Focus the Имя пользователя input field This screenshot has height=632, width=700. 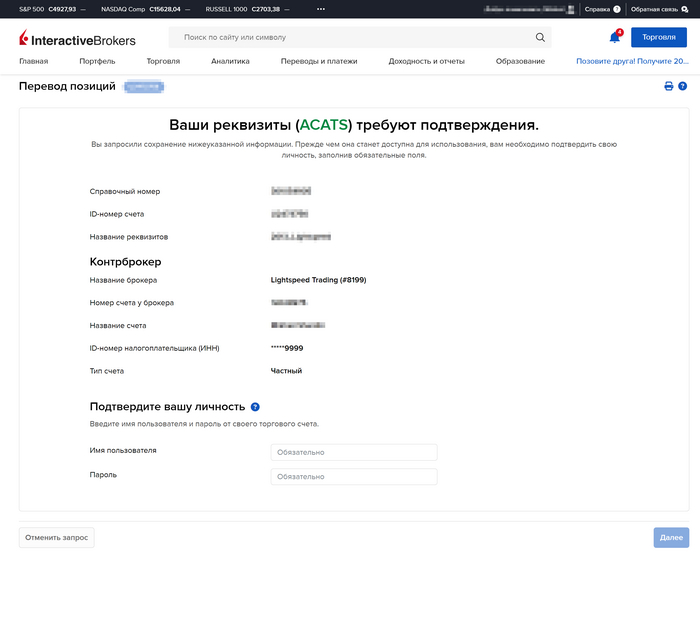(x=353, y=452)
